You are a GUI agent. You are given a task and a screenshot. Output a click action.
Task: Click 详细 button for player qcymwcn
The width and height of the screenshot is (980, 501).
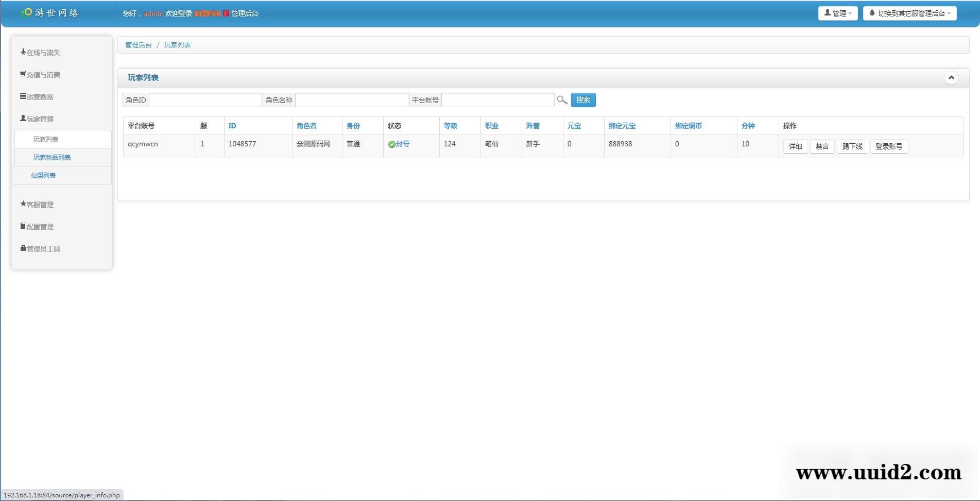point(795,146)
